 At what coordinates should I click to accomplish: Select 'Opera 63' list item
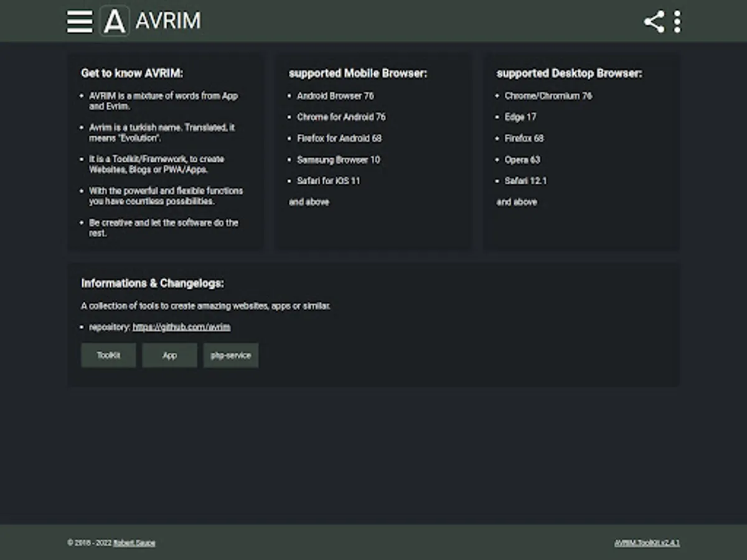[522, 159]
